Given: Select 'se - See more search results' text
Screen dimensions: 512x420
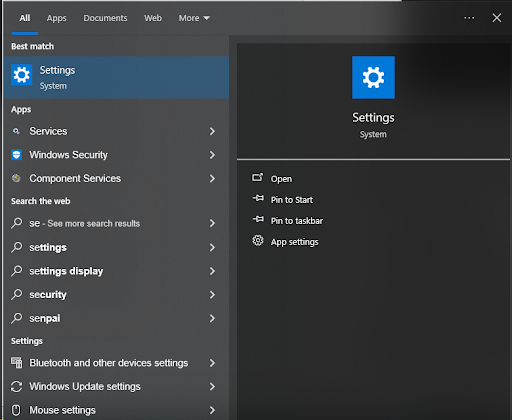Looking at the screenshot, I should 85,223.
